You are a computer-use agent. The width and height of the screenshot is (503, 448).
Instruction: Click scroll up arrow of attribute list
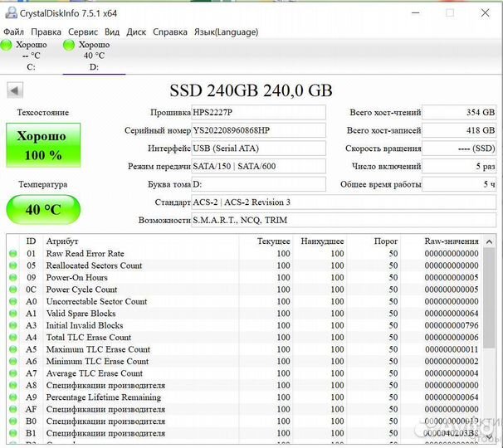(x=489, y=241)
